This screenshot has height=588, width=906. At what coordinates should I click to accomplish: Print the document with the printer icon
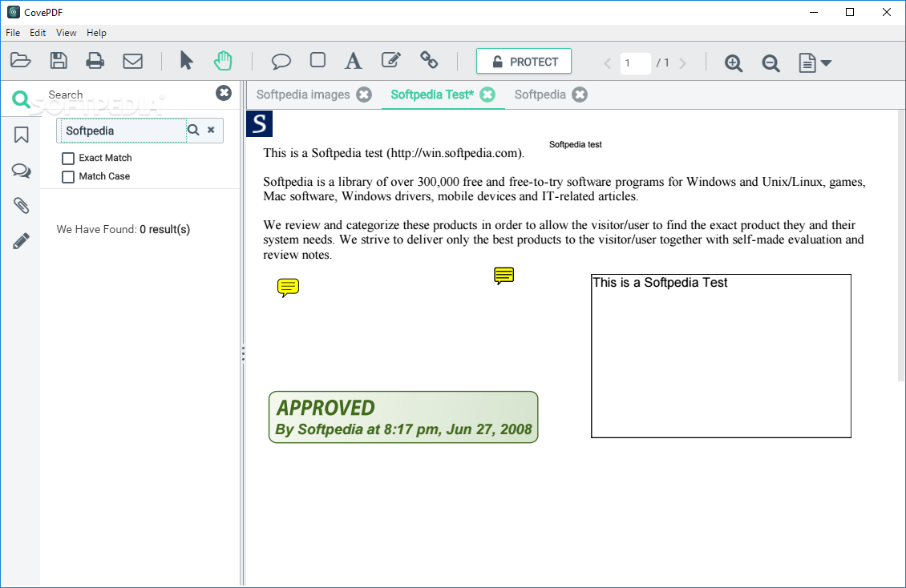[95, 61]
